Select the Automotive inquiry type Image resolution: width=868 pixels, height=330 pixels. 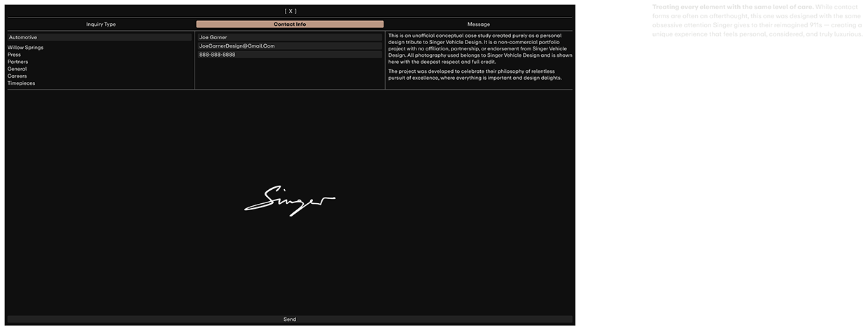[99, 37]
